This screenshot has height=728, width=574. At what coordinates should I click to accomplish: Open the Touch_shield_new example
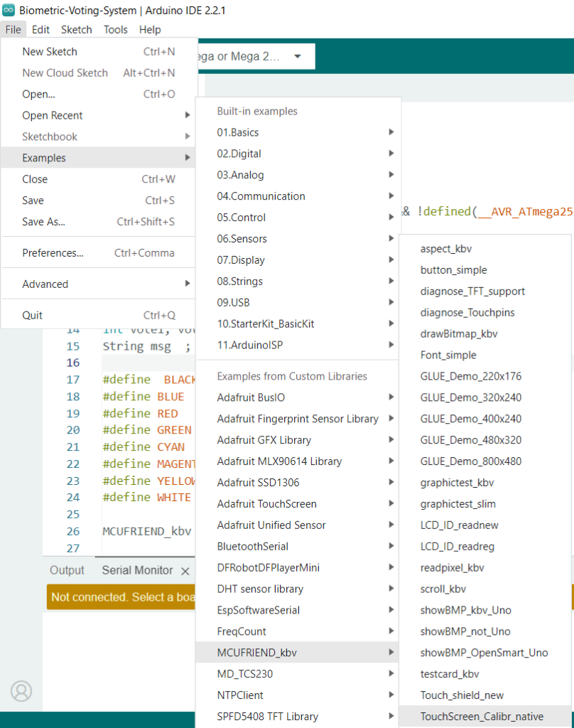(x=485, y=695)
